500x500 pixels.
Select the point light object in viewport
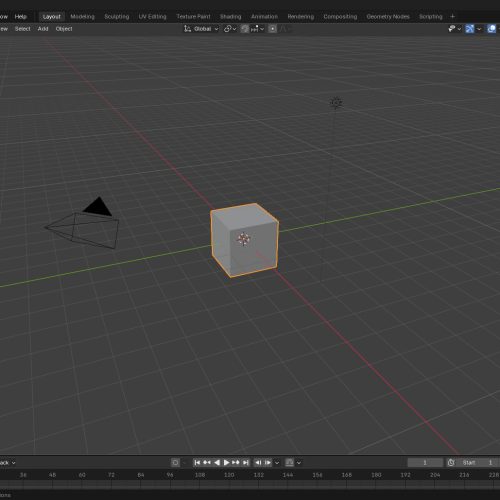point(336,103)
